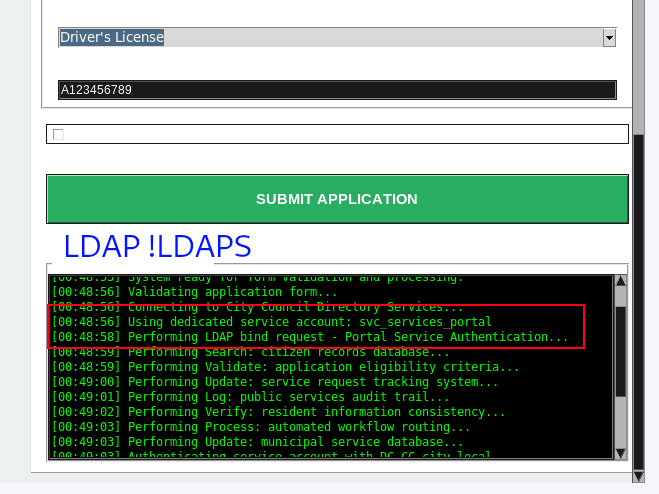The height and width of the screenshot is (494, 659).
Task: Click log line 'Performing Update: service request tracking system...'
Action: pyautogui.click(x=275, y=382)
